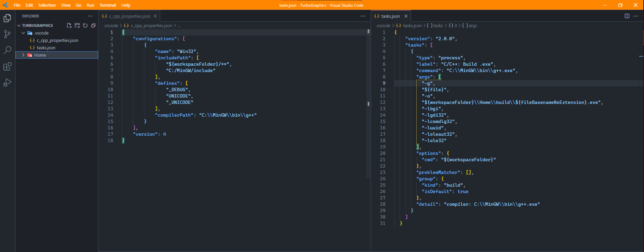Open Explorer panel more actions menu
644x252 pixels.
[x=90, y=16]
